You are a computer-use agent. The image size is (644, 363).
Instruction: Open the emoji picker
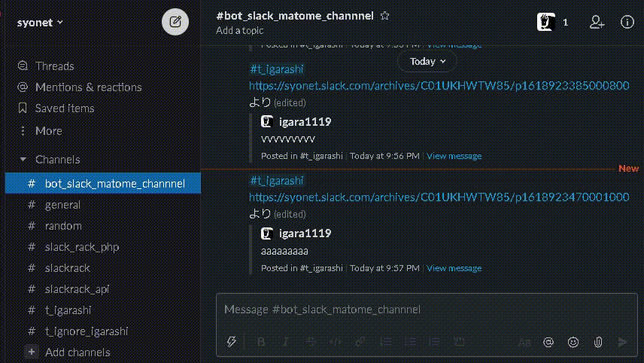click(x=573, y=342)
